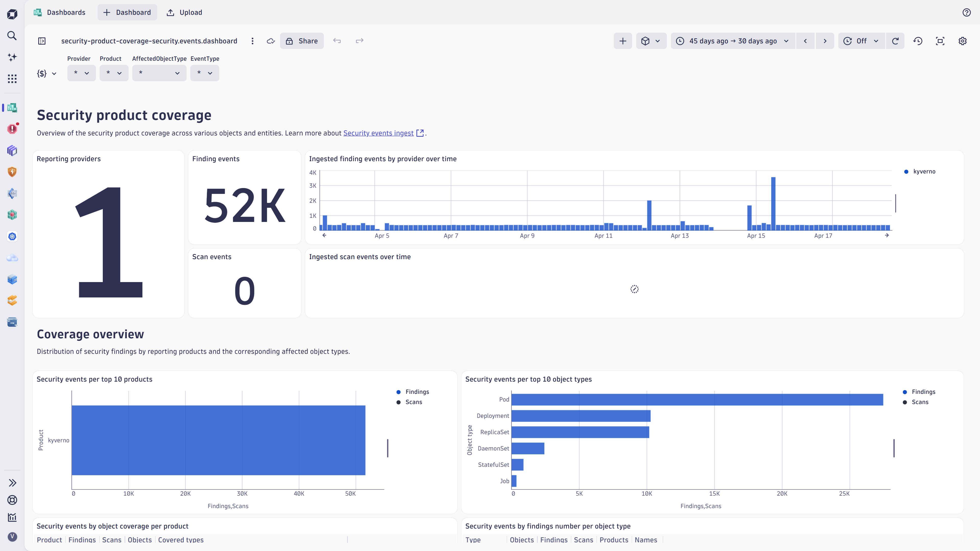Expand the sidebar with double chevron
Screen dimensions: 980x551
pyautogui.click(x=12, y=483)
